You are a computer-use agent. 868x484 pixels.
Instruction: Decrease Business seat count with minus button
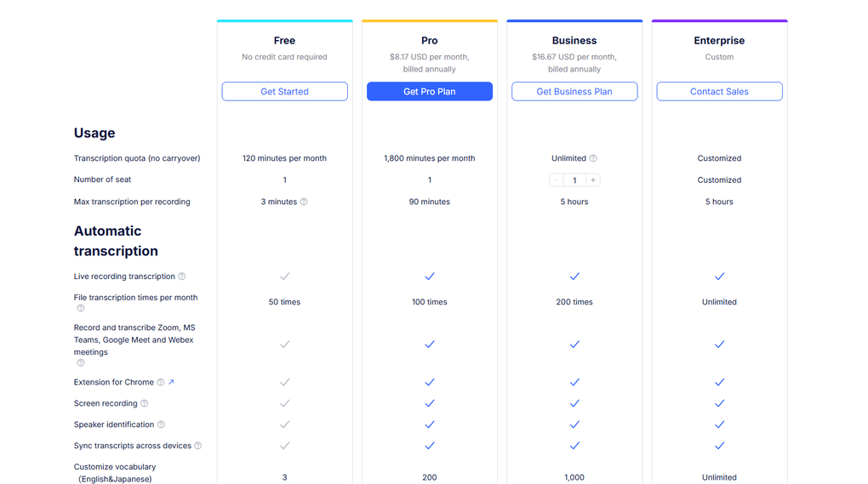pyautogui.click(x=556, y=180)
